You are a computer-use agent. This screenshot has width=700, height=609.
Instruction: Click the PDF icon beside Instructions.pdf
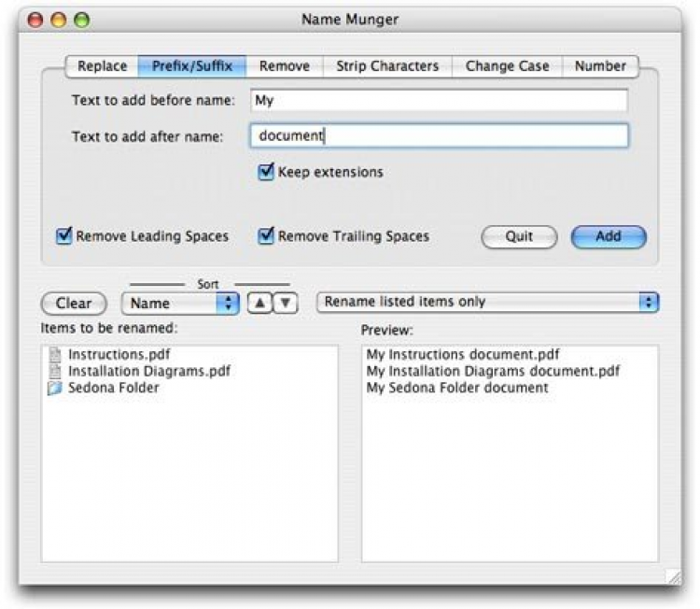55,355
